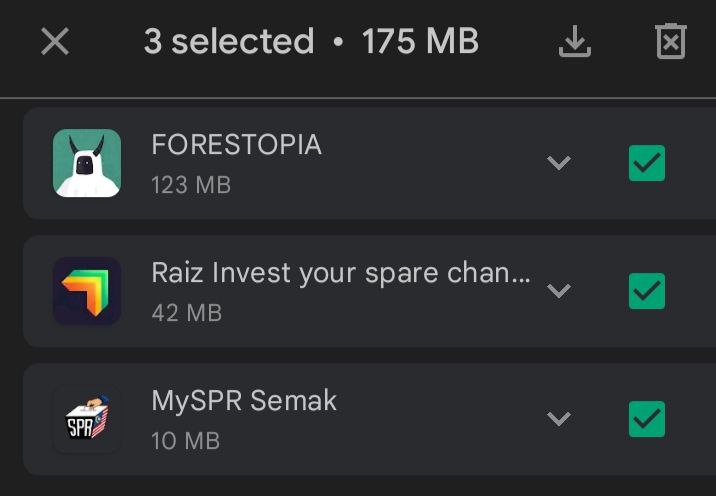Tap the trash icon to uninstall selected apps

670,42
